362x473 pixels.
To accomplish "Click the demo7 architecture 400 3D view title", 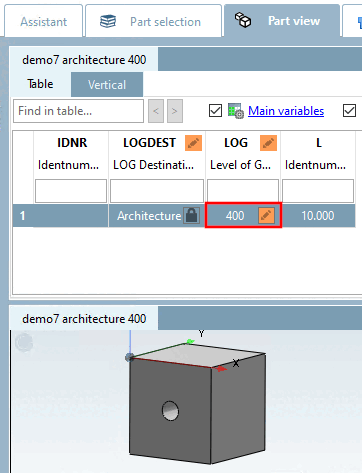I will pyautogui.click(x=84, y=319).
